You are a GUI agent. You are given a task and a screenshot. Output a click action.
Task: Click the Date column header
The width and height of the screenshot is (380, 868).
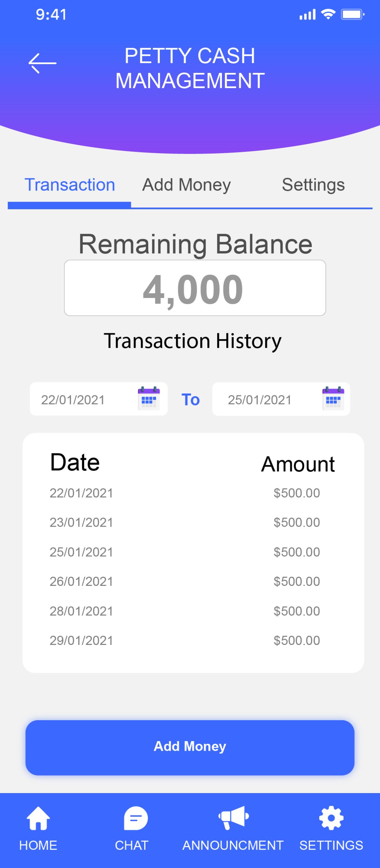click(75, 462)
